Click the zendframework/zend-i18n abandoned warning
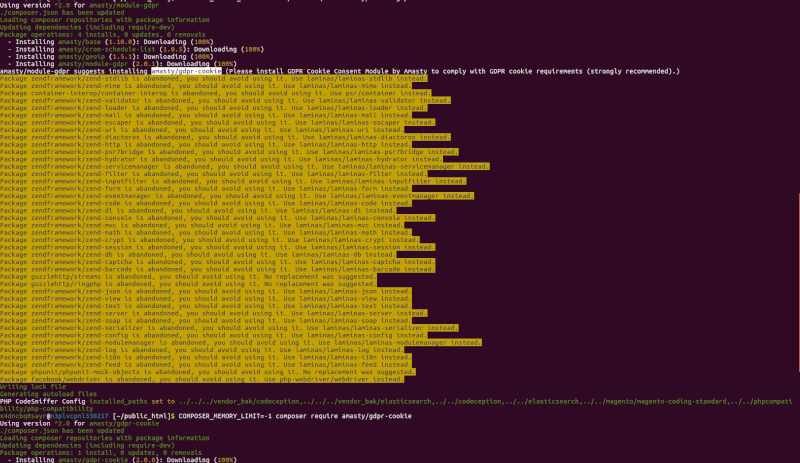Image resolution: width=800 pixels, height=463 pixels. pyautogui.click(x=206, y=357)
